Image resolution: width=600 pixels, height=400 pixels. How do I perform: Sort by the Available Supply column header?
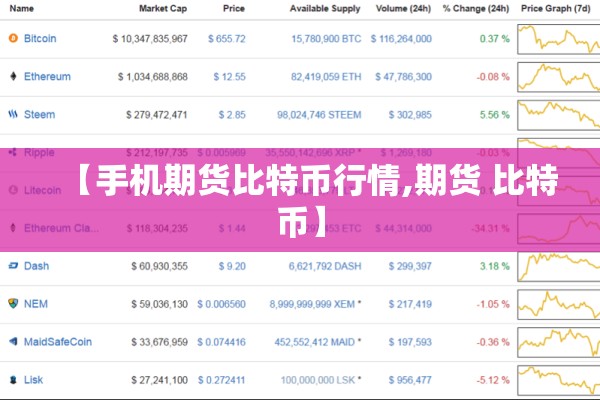pyautogui.click(x=325, y=8)
